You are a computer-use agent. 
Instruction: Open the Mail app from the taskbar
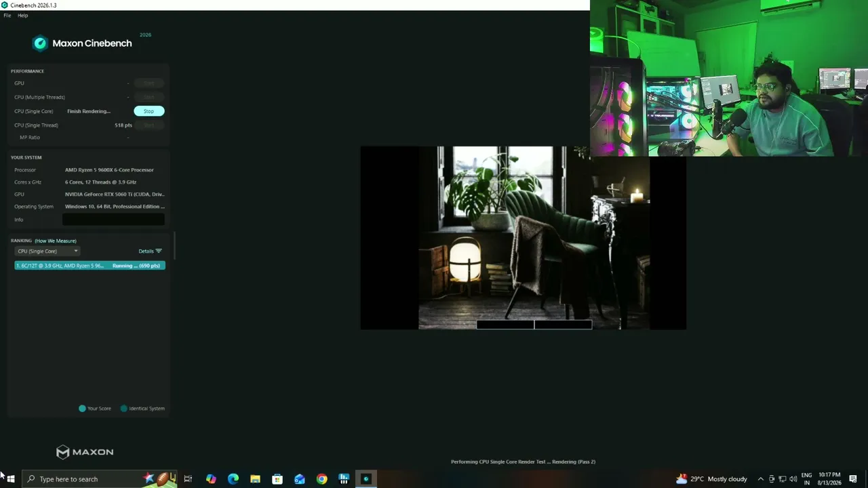click(300, 479)
